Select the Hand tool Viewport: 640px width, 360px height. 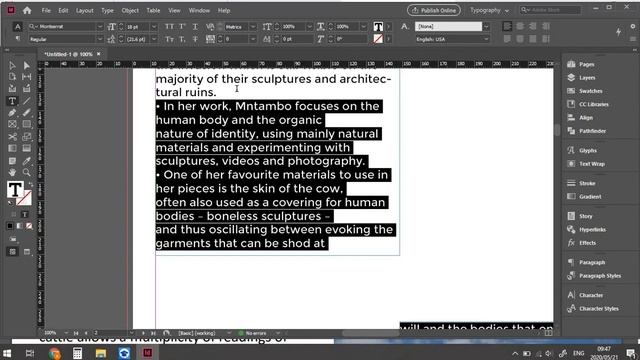click(x=12, y=172)
